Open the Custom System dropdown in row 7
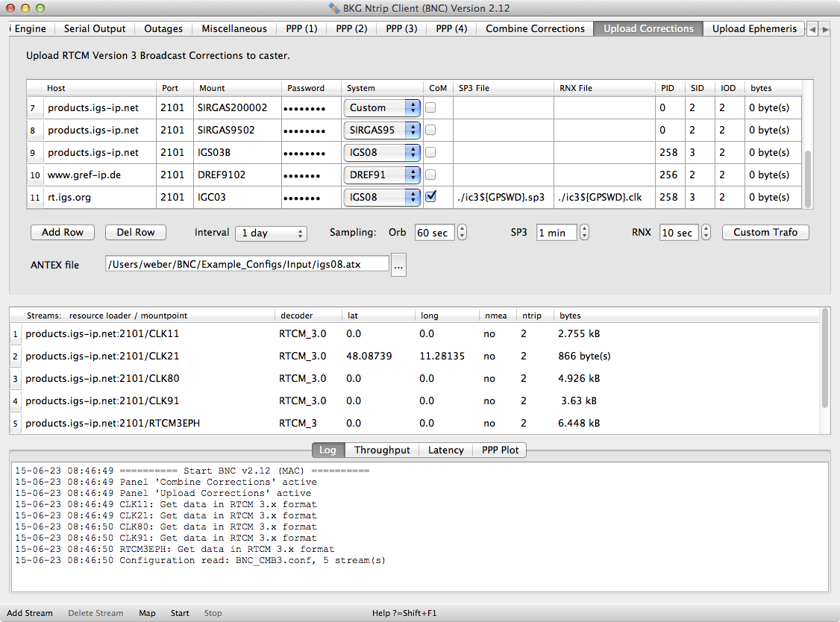The height and width of the screenshot is (622, 840). (382, 107)
